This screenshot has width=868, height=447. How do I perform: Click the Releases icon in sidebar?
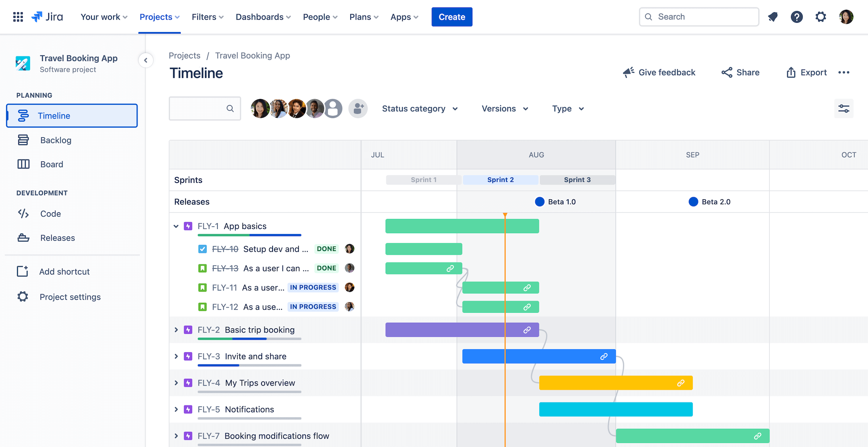tap(22, 238)
